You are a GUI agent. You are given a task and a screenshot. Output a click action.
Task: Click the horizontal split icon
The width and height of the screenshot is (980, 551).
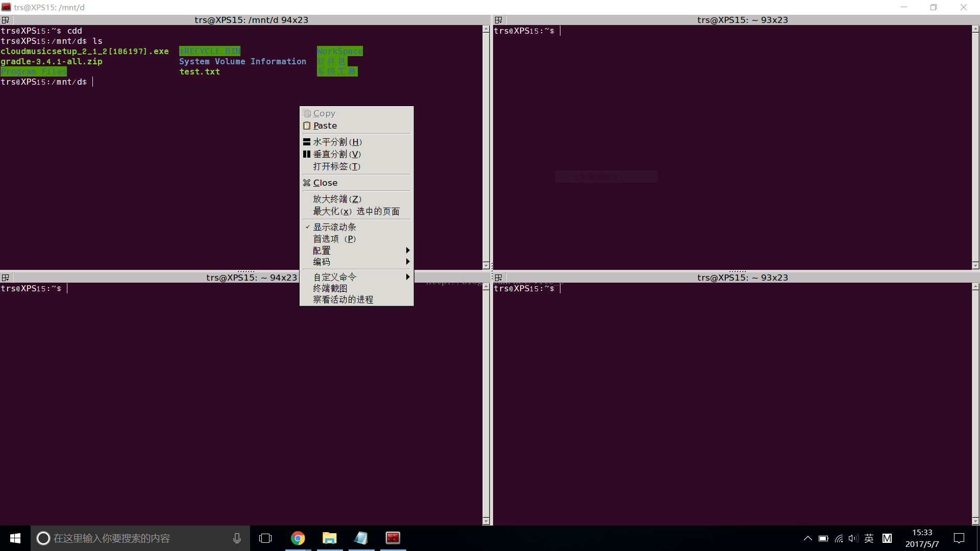tap(307, 142)
